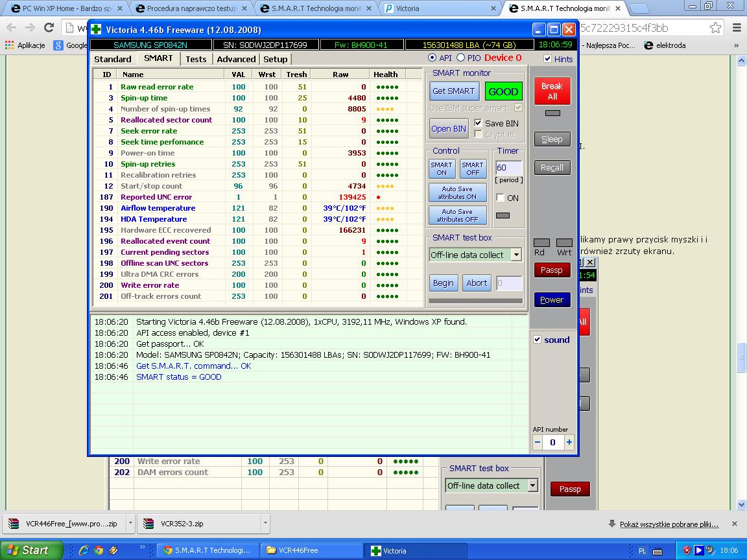The width and height of the screenshot is (747, 560).
Task: Click Auto Save attributes ON
Action: (x=457, y=192)
